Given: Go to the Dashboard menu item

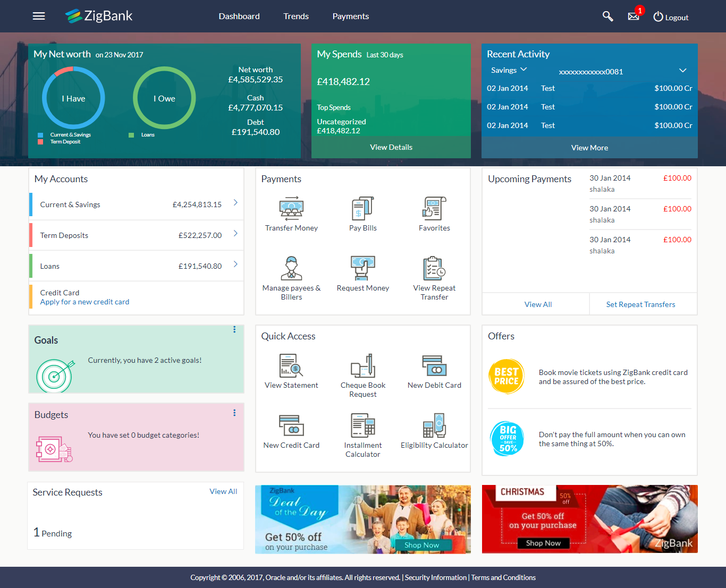Looking at the screenshot, I should [x=239, y=16].
